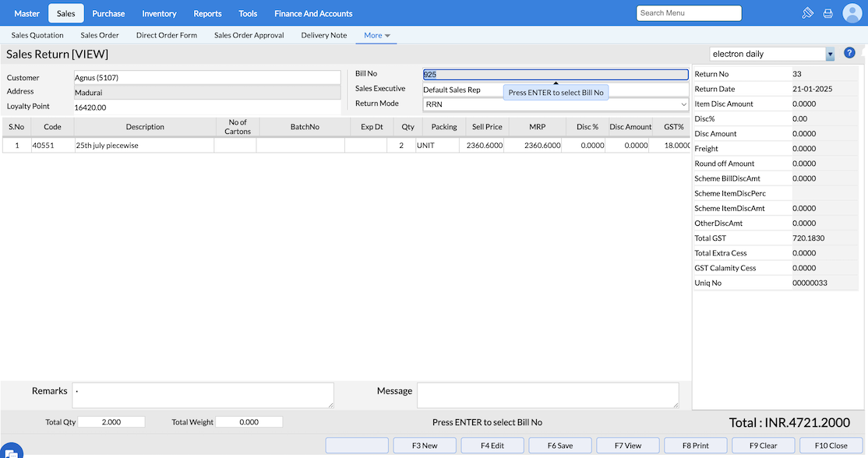
Task: Switch to the Delivery Note tab
Action: point(324,35)
